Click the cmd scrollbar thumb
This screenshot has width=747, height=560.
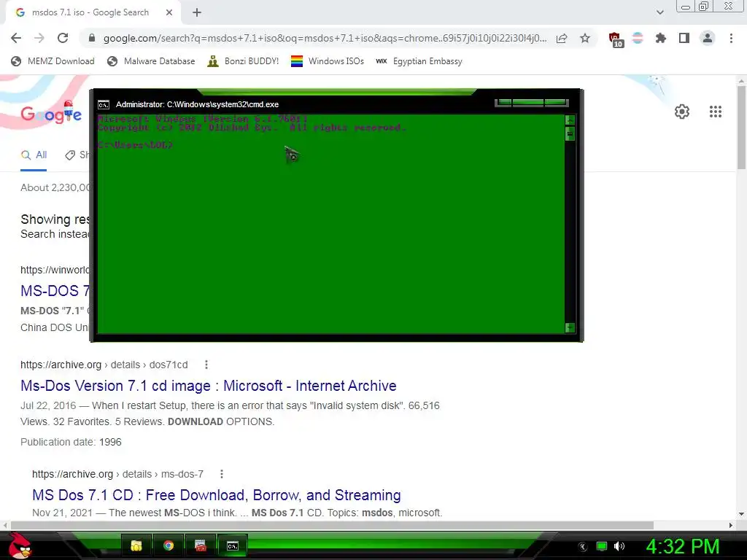[570, 134]
